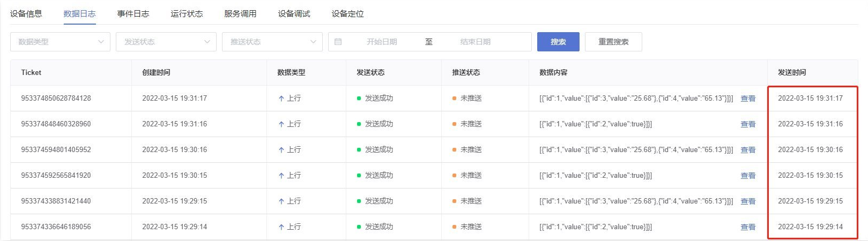Switch to the 设备信息 tab
Image resolution: width=868 pixels, height=241 pixels.
click(x=26, y=14)
